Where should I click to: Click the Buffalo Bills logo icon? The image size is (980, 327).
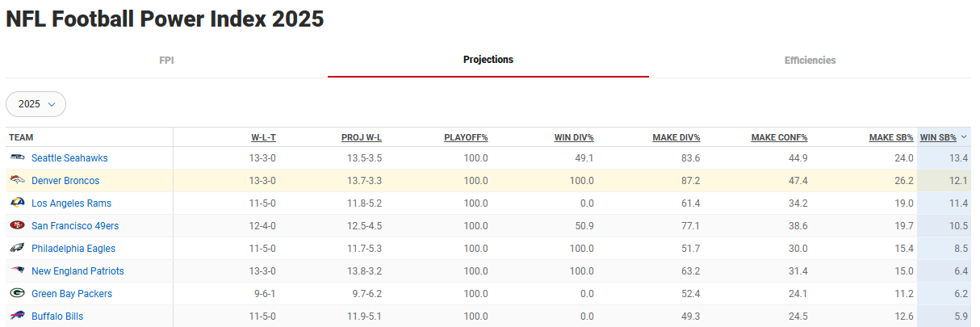coord(17,317)
